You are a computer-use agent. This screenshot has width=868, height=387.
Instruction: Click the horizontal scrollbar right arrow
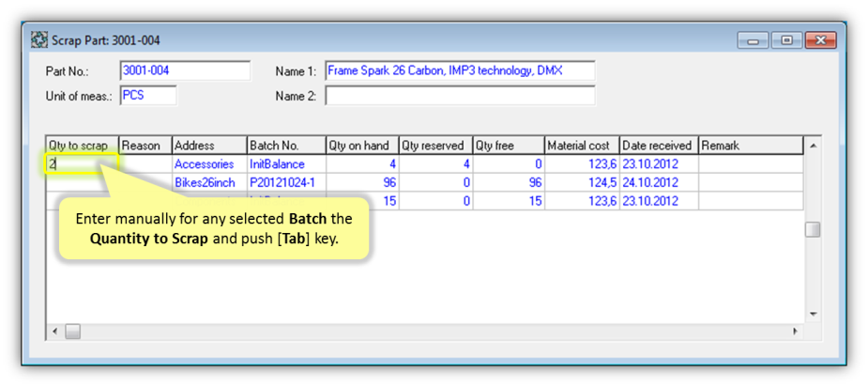coord(796,332)
